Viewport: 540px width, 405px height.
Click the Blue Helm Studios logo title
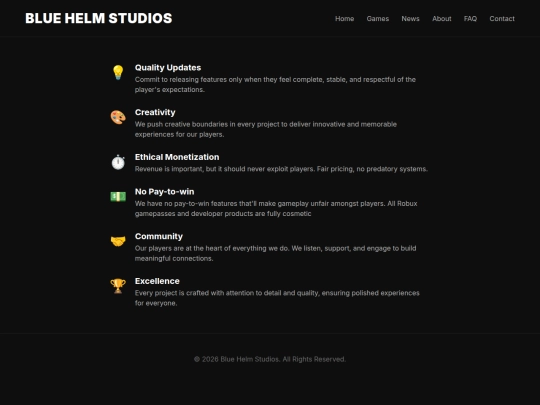coord(98,18)
